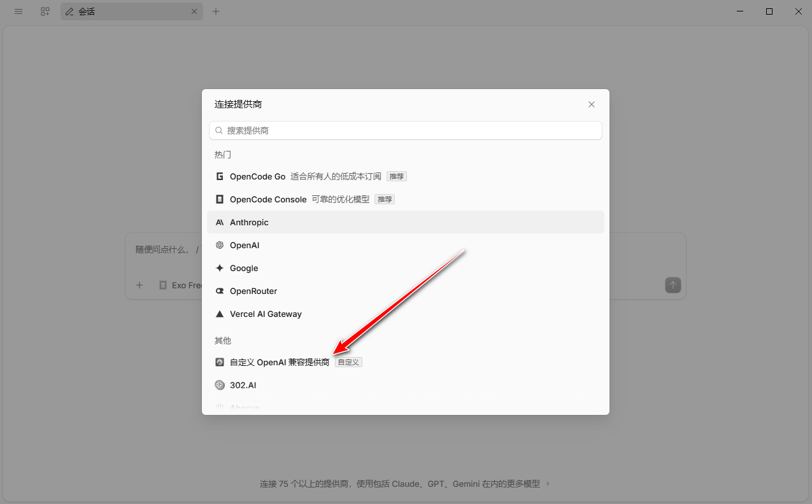This screenshot has height=504, width=812.
Task: Open the hamburger menu icon
Action: pyautogui.click(x=18, y=11)
